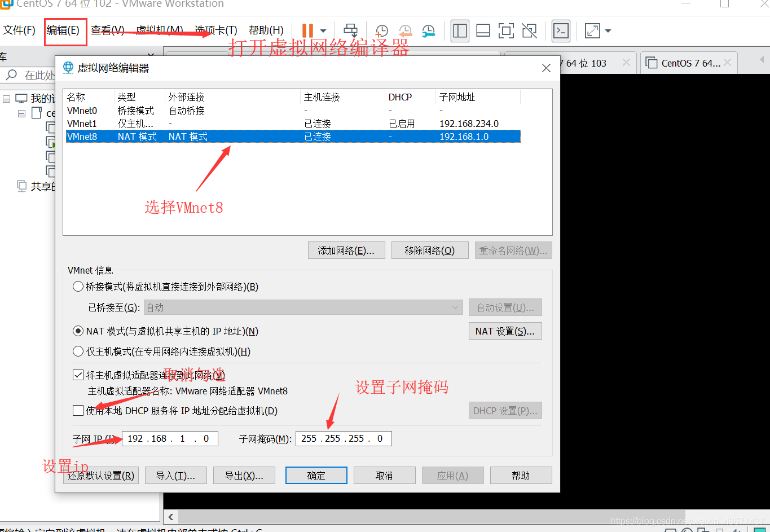Click the take snapshot clock icon
This screenshot has width=770, height=532.
click(382, 31)
